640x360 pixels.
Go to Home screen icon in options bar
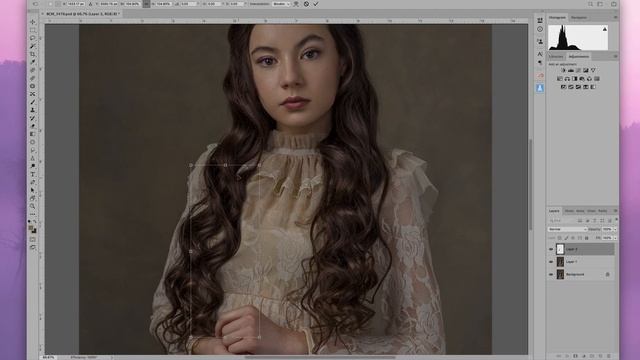[x=35, y=4]
